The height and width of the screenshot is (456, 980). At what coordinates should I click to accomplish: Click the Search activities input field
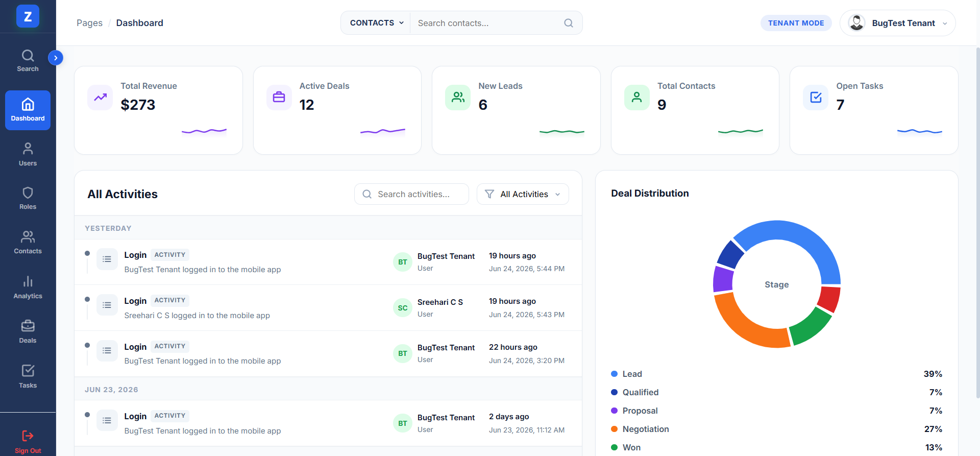[411, 194]
